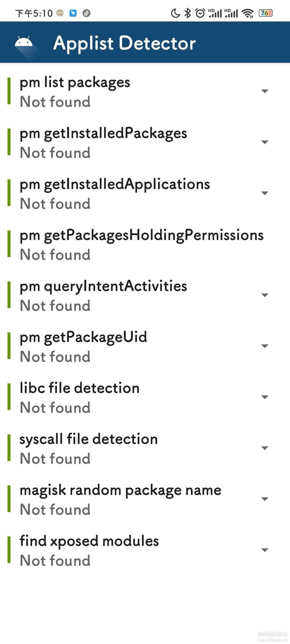The height and width of the screenshot is (644, 290).
Task: Expand pm getPackageUid dropdown arrow
Action: pyautogui.click(x=265, y=346)
